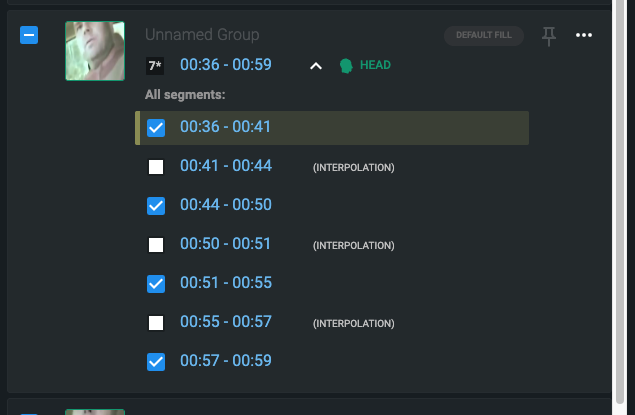Uncheck the 00:51 - 00:55 segment checkbox
Viewport: 635px width, 415px height.
[156, 284]
